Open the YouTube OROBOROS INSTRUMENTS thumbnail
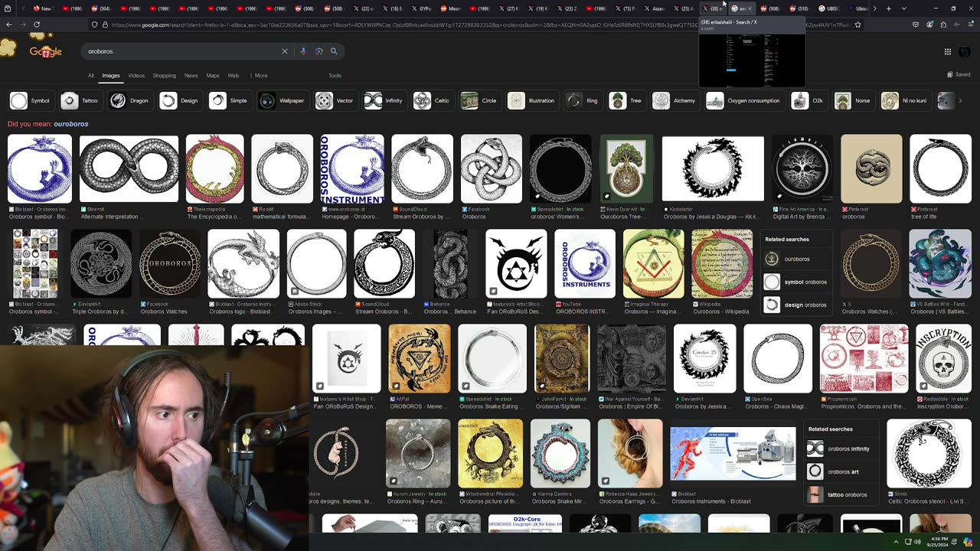 click(585, 264)
